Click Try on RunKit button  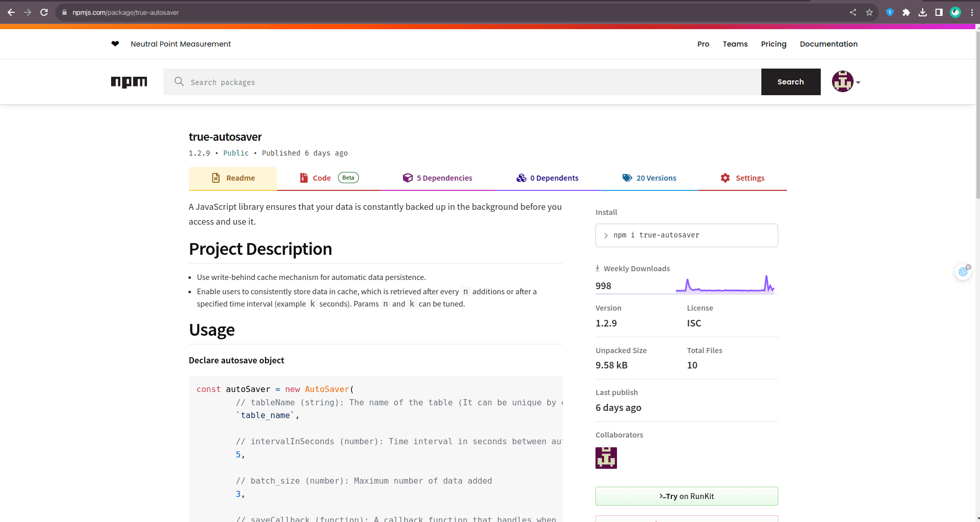pos(687,496)
